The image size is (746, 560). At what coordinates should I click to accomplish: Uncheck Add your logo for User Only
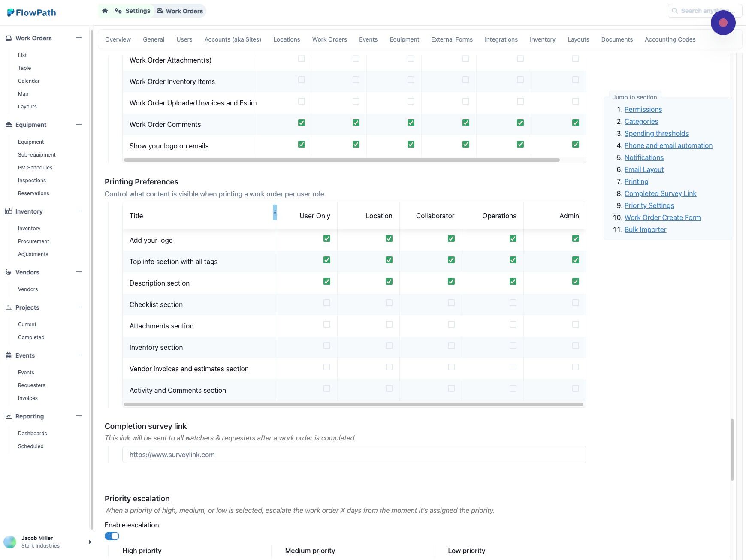click(x=327, y=238)
